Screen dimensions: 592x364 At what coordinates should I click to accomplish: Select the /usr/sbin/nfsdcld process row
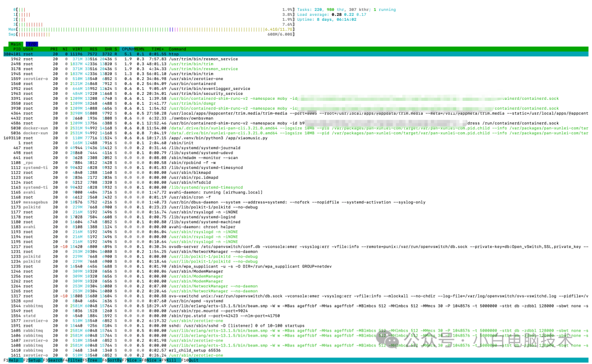pos(296,183)
